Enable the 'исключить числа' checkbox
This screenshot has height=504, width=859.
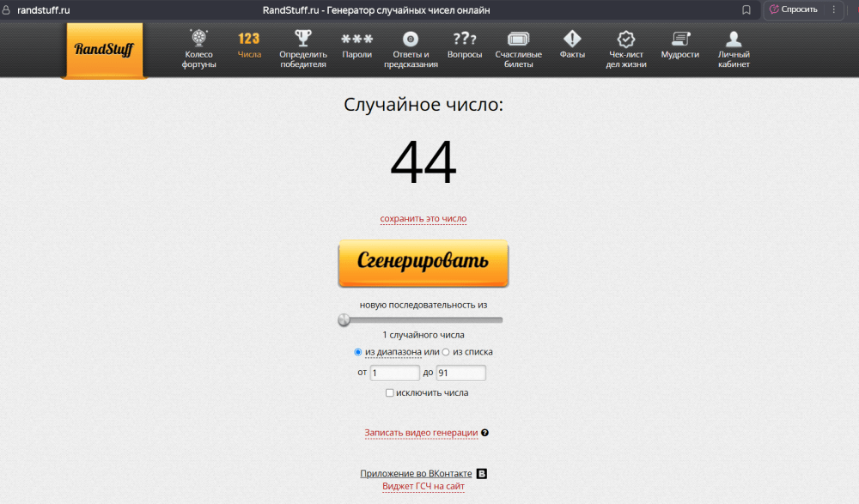pyautogui.click(x=390, y=393)
